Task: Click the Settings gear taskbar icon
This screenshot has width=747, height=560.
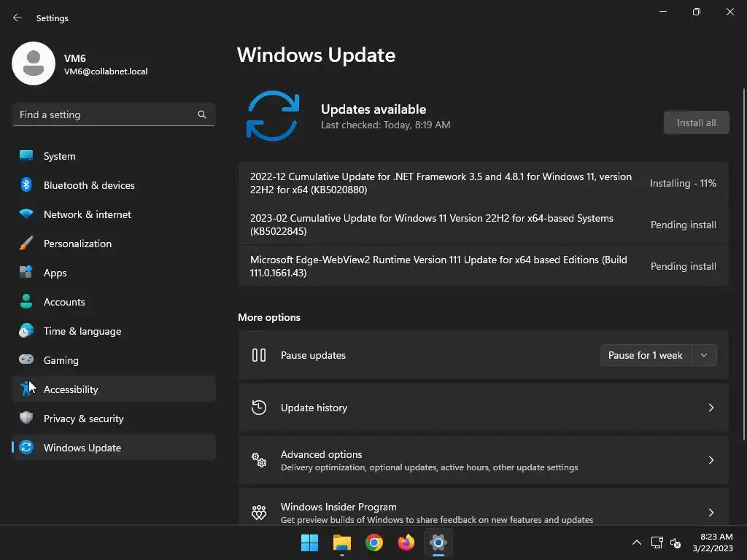Action: coord(438,542)
